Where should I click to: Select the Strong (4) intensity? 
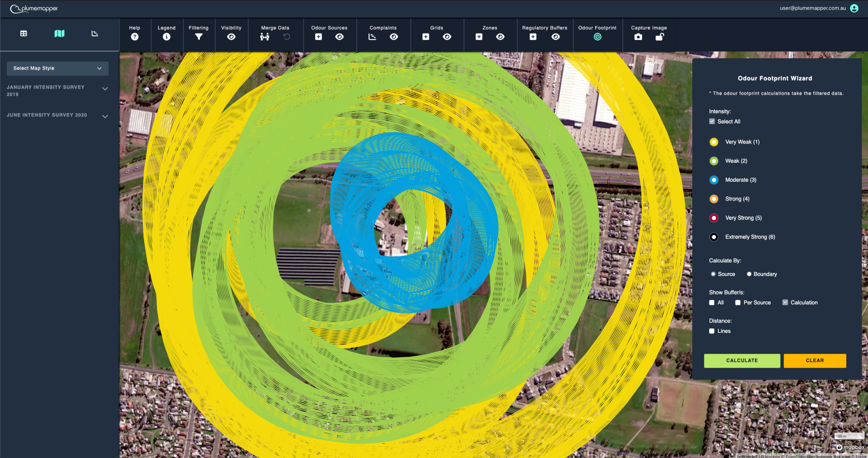(714, 199)
